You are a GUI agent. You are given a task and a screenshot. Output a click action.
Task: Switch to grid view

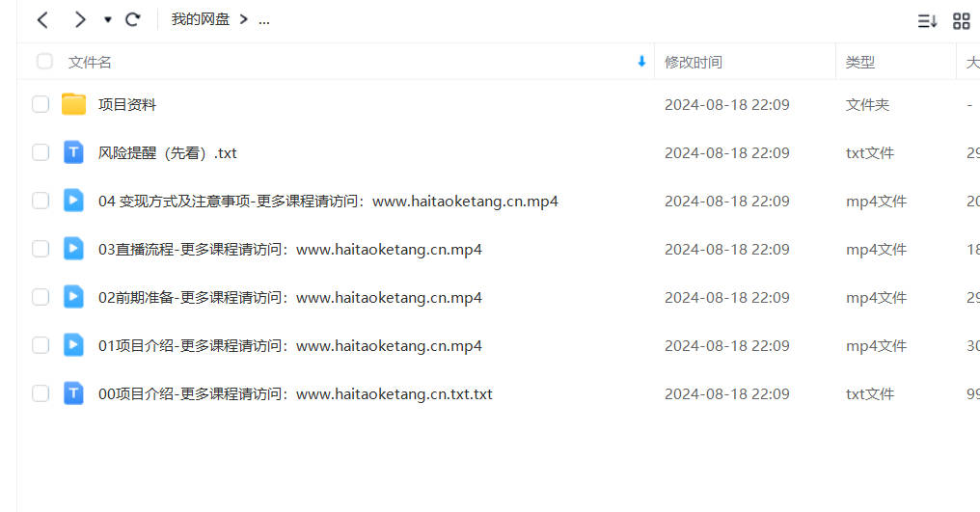click(x=962, y=21)
